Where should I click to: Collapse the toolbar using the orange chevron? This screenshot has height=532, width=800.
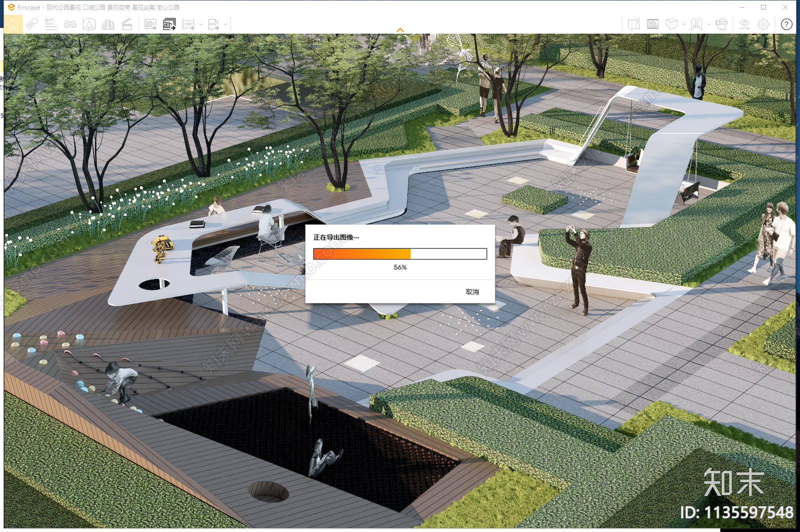[x=400, y=30]
